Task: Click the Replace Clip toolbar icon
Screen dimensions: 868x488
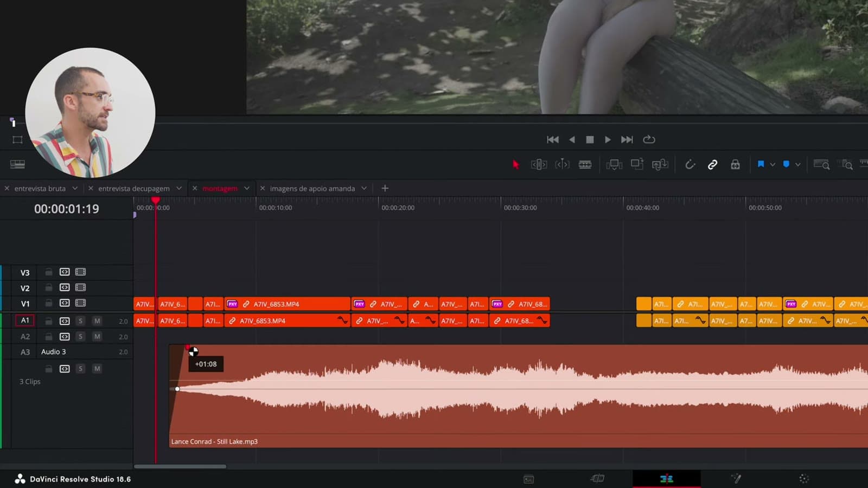Action: 660,164
